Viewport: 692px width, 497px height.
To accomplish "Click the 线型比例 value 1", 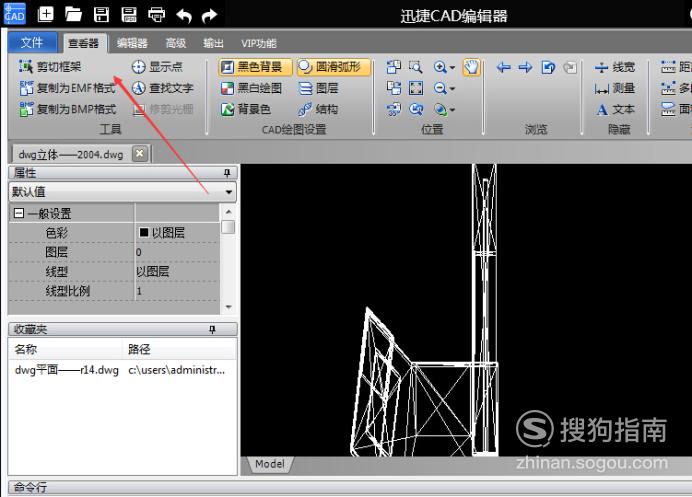I will point(177,291).
